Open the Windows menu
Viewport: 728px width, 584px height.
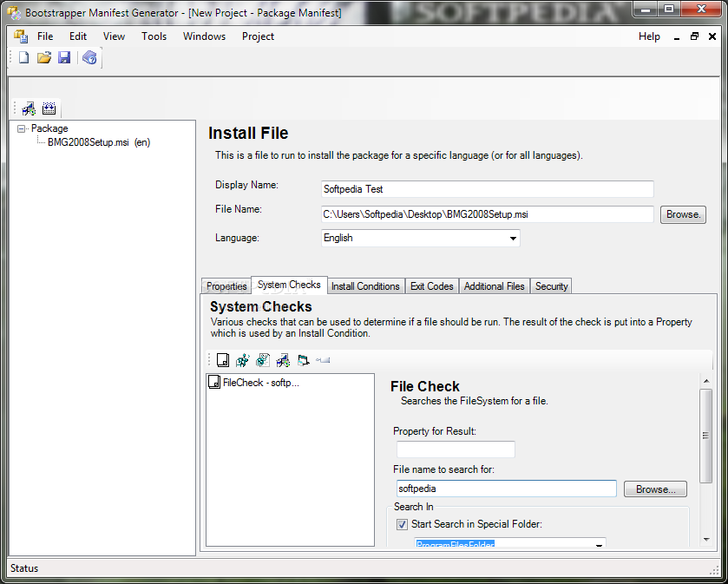click(204, 36)
